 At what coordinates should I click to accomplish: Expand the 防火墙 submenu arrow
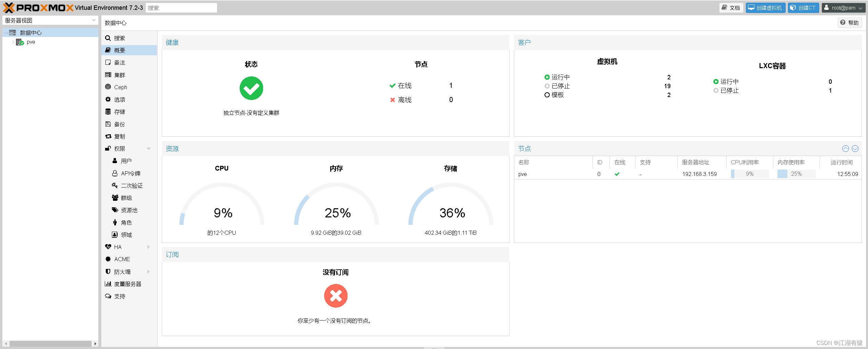(149, 272)
